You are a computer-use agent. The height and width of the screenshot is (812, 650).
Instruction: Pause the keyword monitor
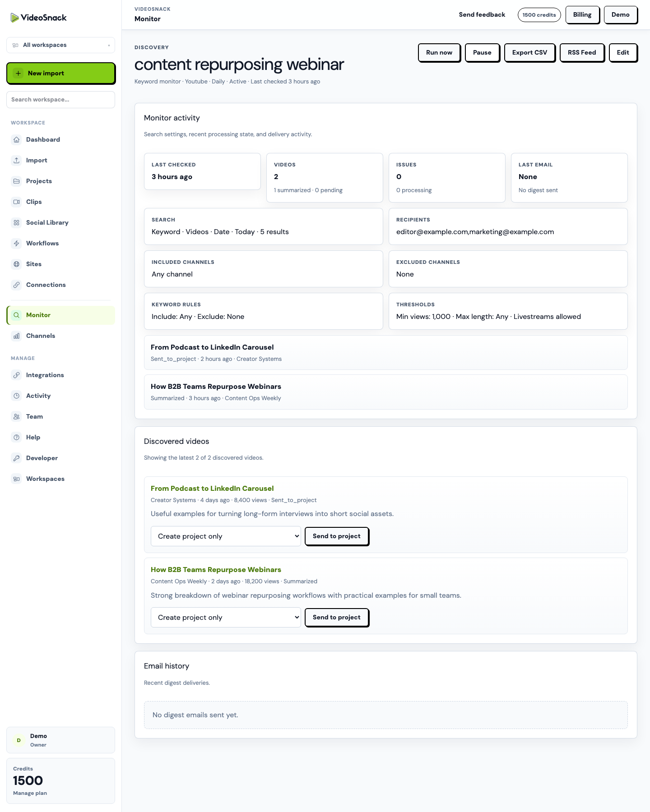482,52
